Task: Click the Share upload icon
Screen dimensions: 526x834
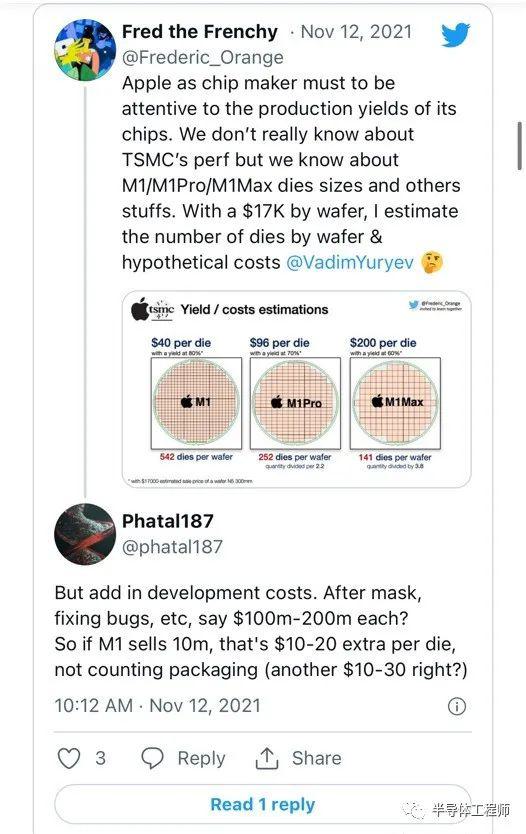Action: pos(267,758)
